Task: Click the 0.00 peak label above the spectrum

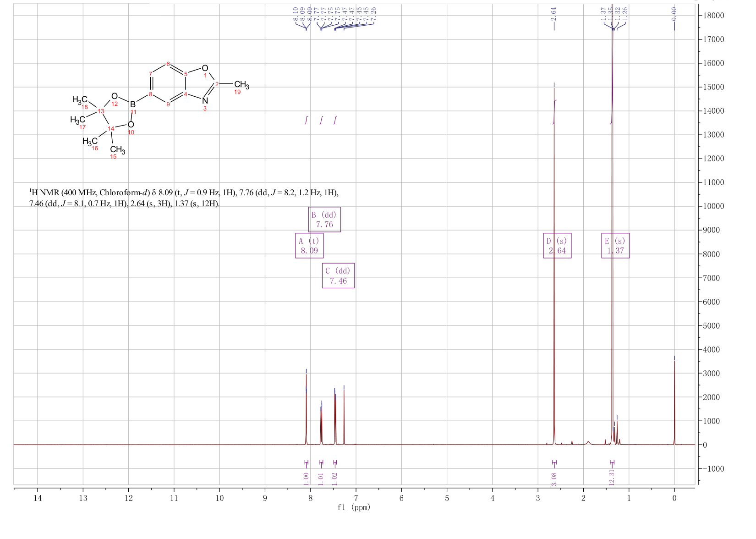Action: 674,14
